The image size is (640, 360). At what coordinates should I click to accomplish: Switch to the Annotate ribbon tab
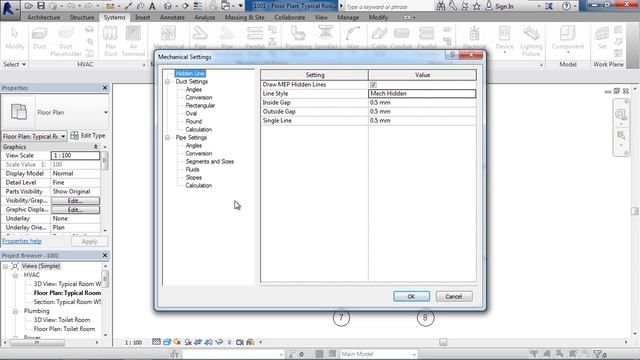coord(172,18)
